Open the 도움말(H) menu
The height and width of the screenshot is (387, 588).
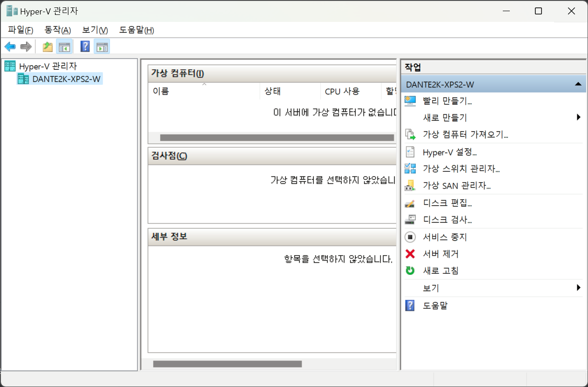coord(136,30)
